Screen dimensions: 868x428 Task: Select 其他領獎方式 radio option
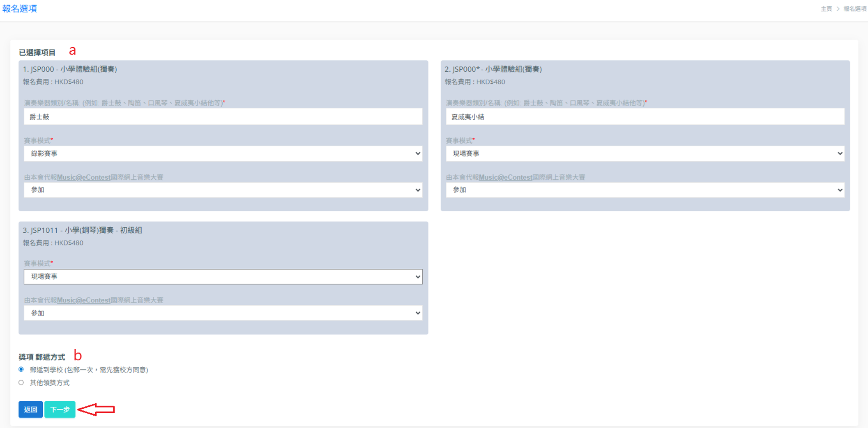(x=21, y=382)
